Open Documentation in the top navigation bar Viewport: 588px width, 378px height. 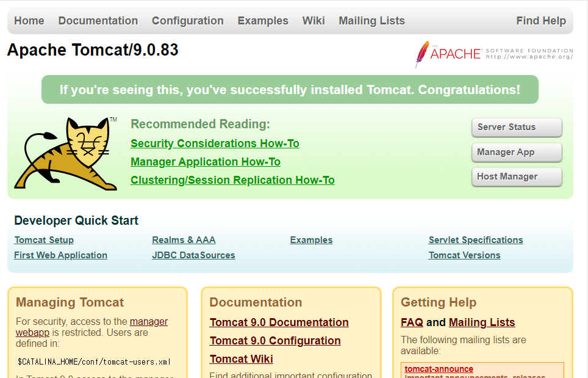(x=98, y=21)
